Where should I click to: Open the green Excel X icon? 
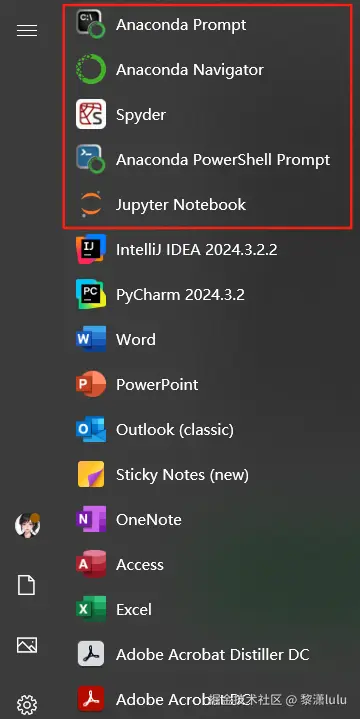click(91, 608)
